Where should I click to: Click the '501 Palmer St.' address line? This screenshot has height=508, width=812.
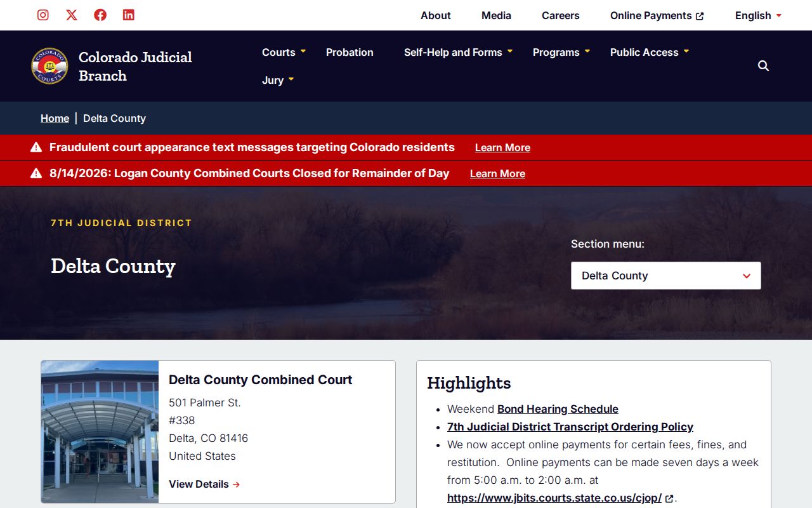click(x=204, y=403)
